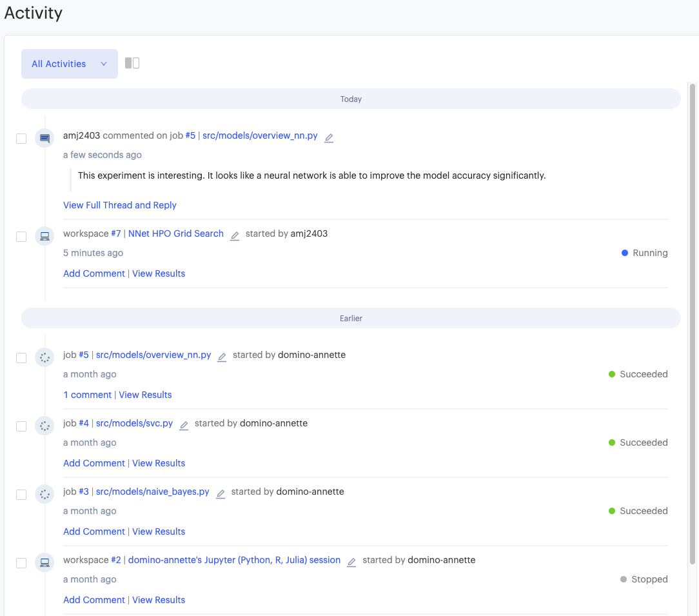Viewport: 699px width, 616px height.
Task: Click the job status spinner icon for job #5
Action: pyautogui.click(x=44, y=357)
